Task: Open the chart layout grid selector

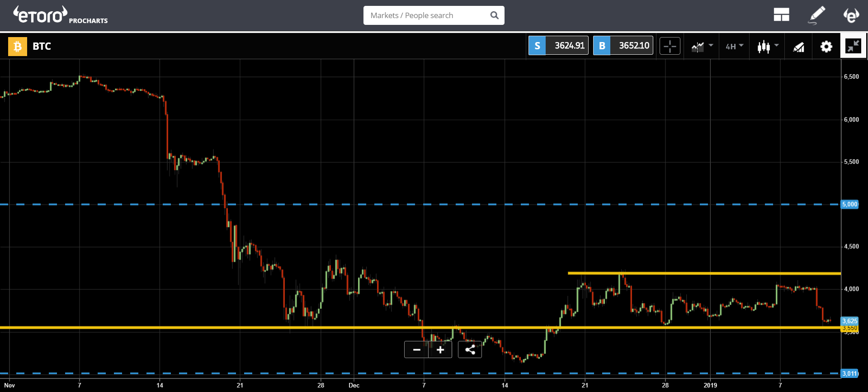Action: click(781, 15)
